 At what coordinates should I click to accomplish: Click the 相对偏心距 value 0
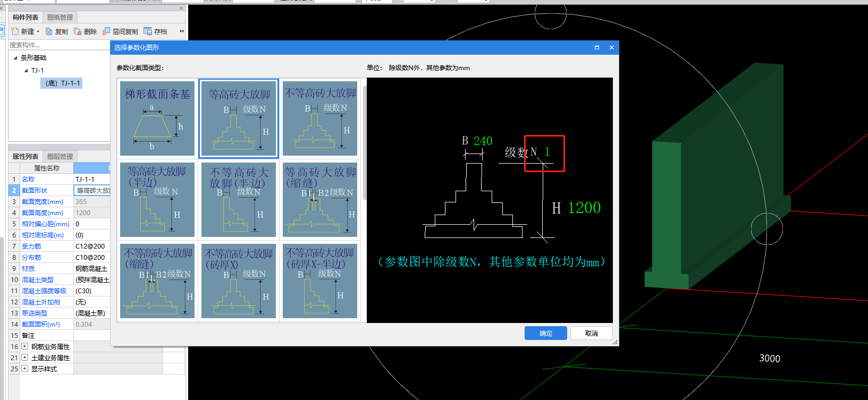78,224
